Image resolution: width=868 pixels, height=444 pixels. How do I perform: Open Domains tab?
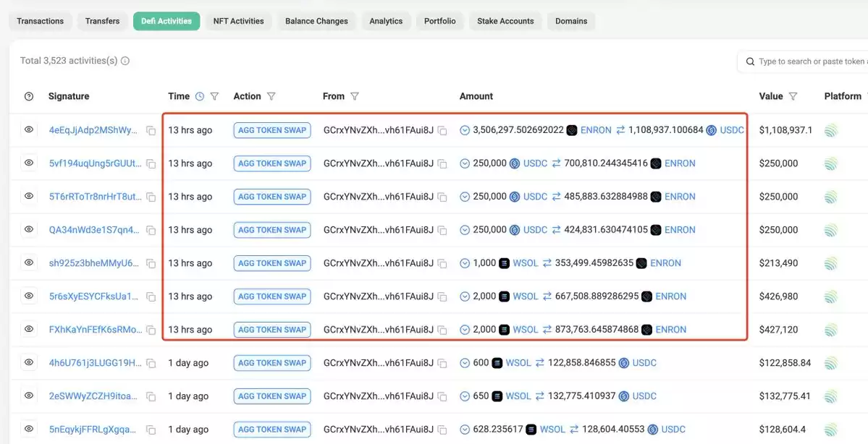(x=571, y=21)
